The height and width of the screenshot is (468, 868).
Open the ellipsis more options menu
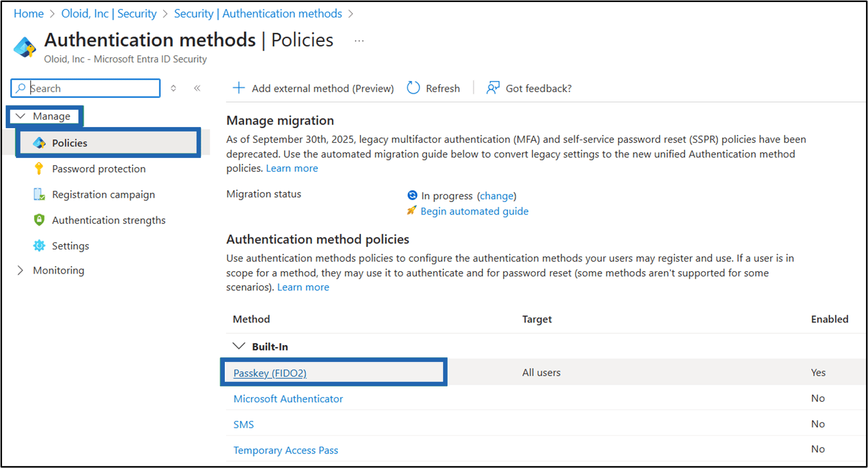[359, 40]
